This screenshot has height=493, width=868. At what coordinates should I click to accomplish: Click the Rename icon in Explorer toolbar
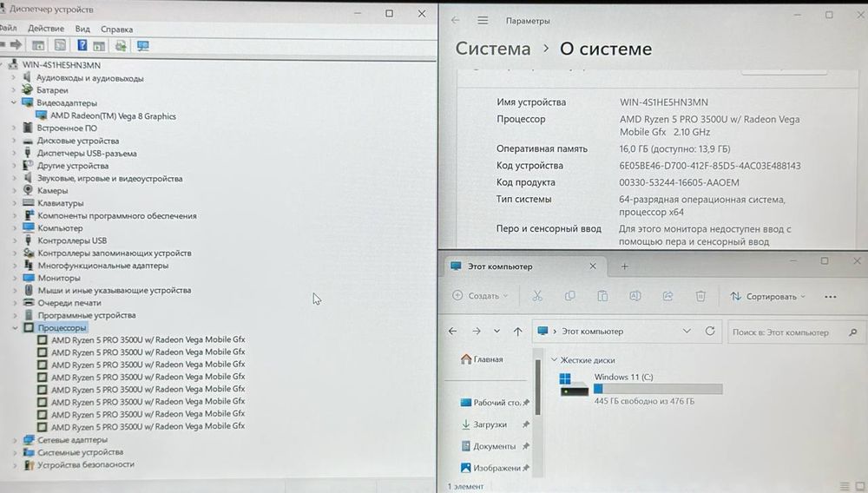click(x=635, y=296)
